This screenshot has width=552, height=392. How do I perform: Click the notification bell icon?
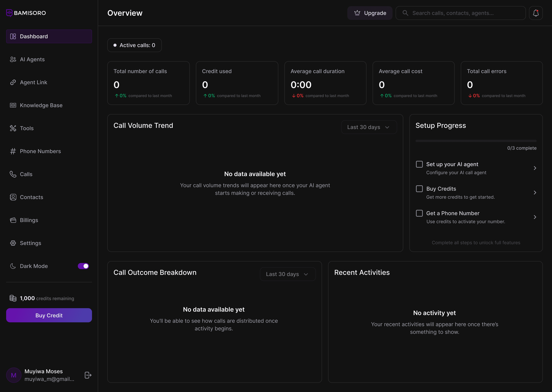pyautogui.click(x=536, y=13)
